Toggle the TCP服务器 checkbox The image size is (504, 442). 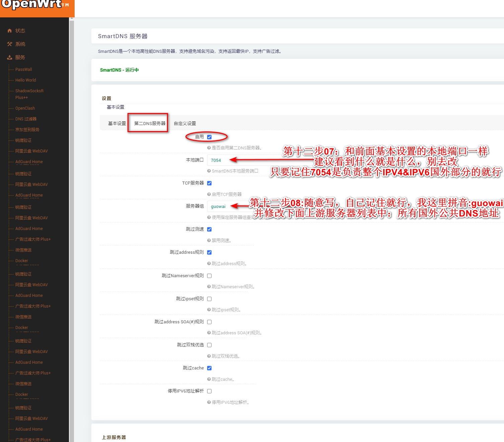(x=209, y=183)
